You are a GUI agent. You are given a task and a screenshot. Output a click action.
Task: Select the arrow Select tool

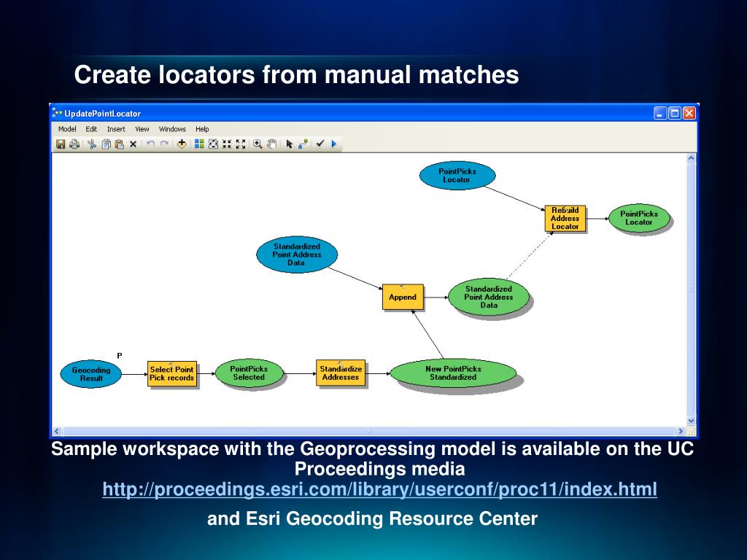[289, 144]
